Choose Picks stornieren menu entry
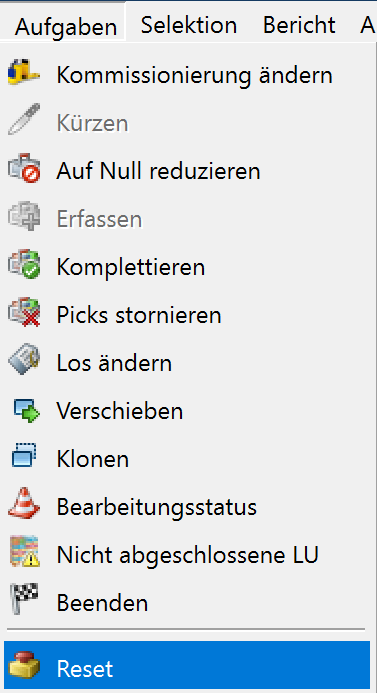Screen dimensions: 377x693 [x=187, y=315]
